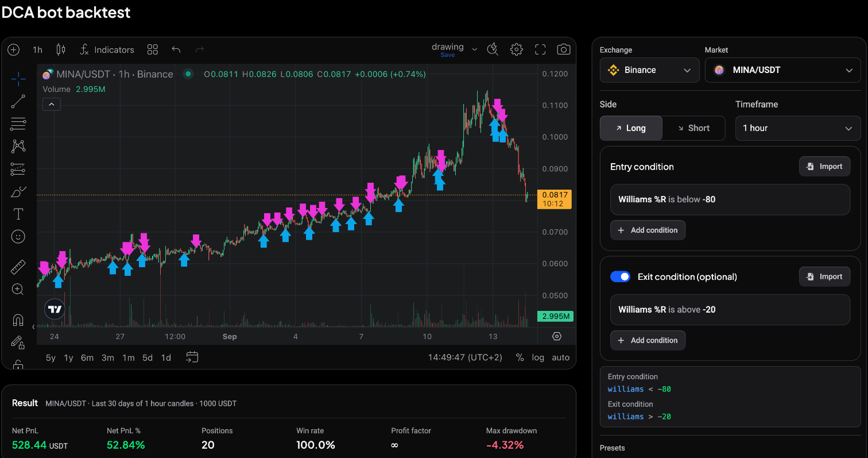Activate the zoom in tool
Image resolution: width=868 pixels, height=458 pixels.
[18, 289]
